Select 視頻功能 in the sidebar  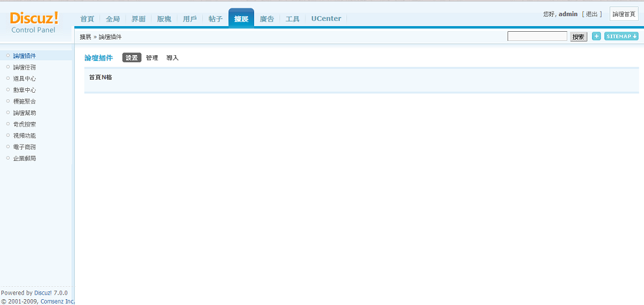[25, 135]
